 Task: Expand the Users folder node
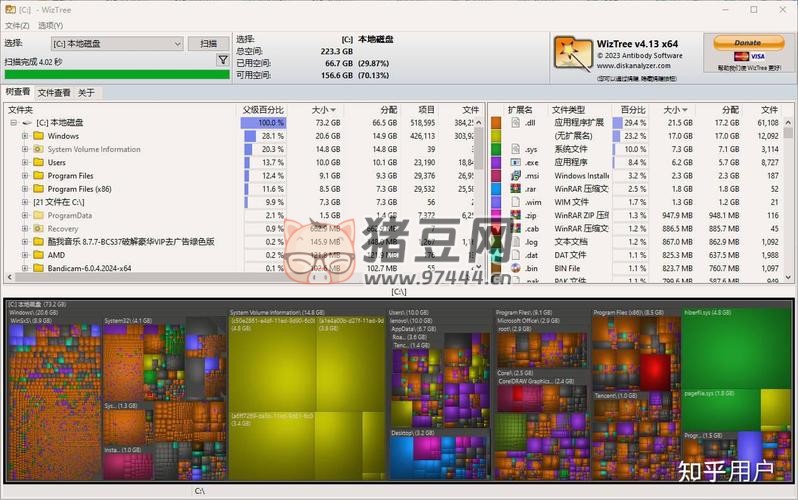pyautogui.click(x=24, y=162)
